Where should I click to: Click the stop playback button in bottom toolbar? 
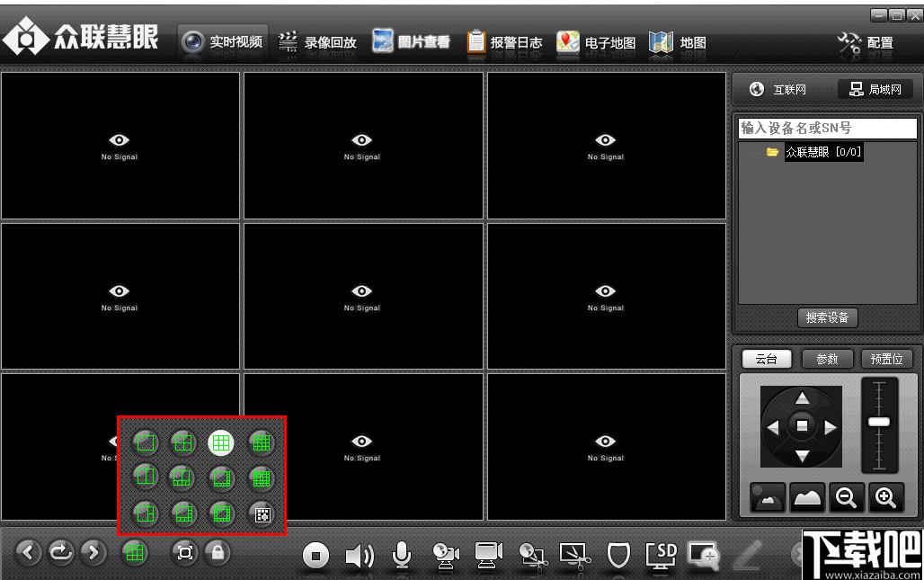(315, 556)
